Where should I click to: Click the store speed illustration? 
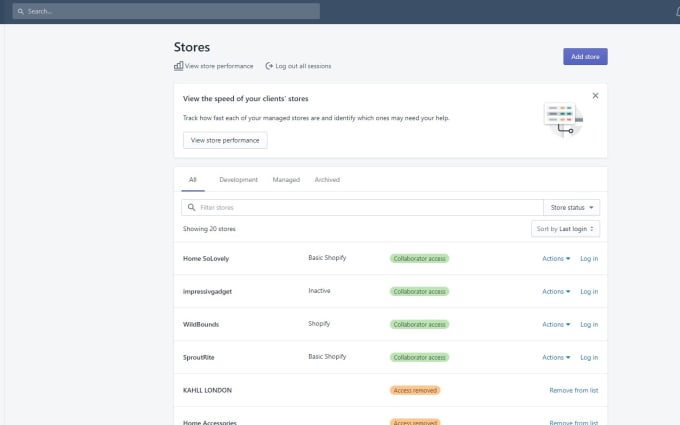click(563, 120)
